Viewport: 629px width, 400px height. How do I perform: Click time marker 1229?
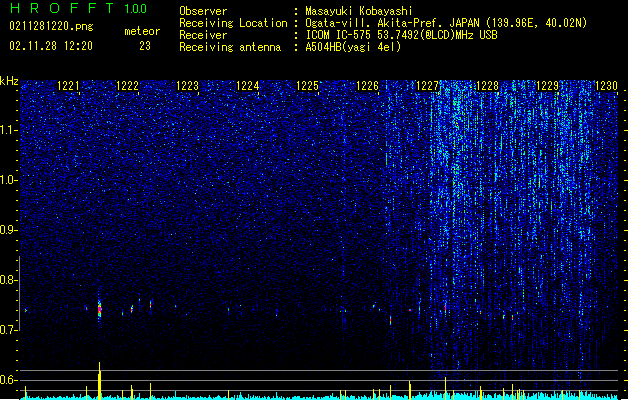(548, 86)
